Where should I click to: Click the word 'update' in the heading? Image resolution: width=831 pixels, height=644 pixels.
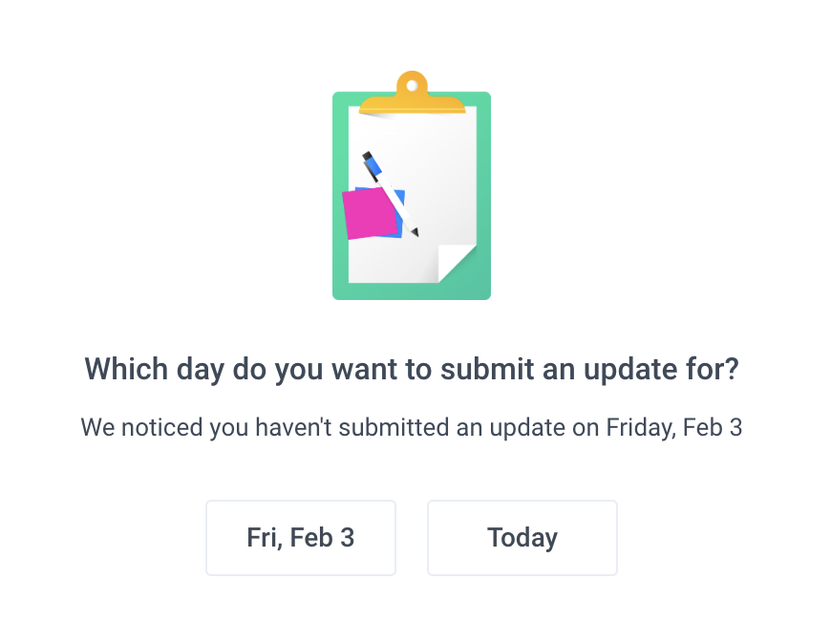pos(630,370)
